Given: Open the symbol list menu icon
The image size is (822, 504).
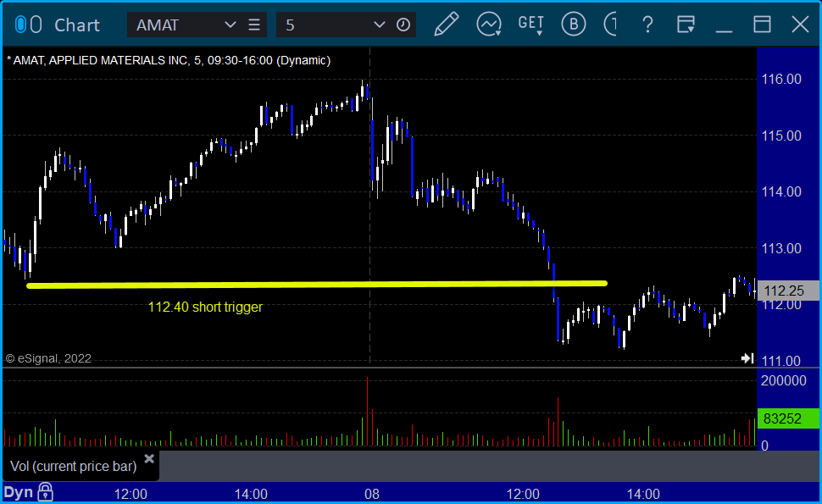Looking at the screenshot, I should point(254,25).
